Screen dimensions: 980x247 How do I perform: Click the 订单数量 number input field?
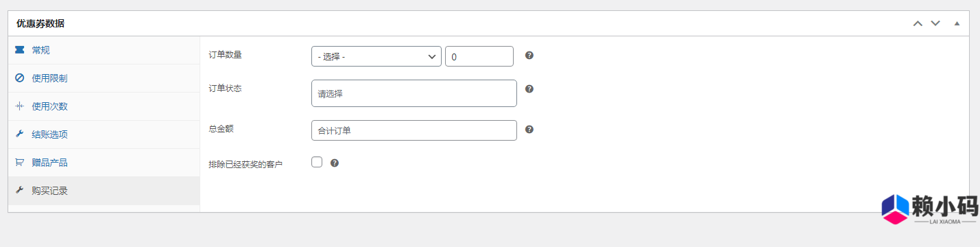479,56
